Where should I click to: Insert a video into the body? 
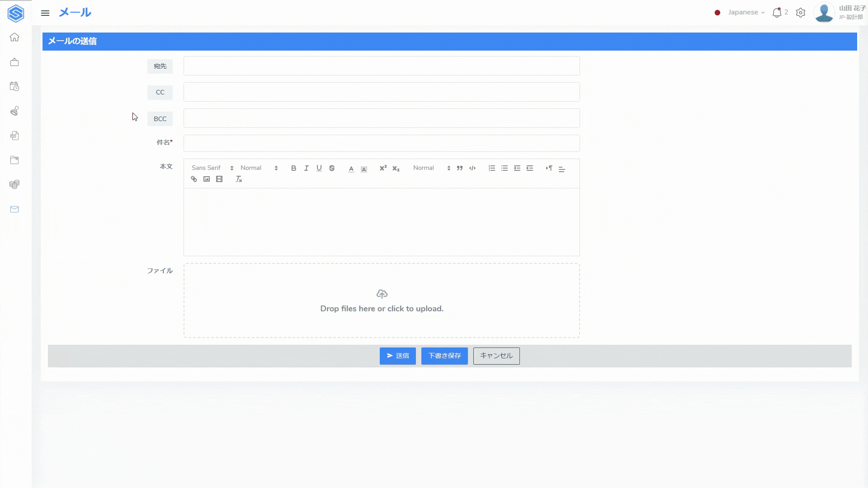coord(219,179)
